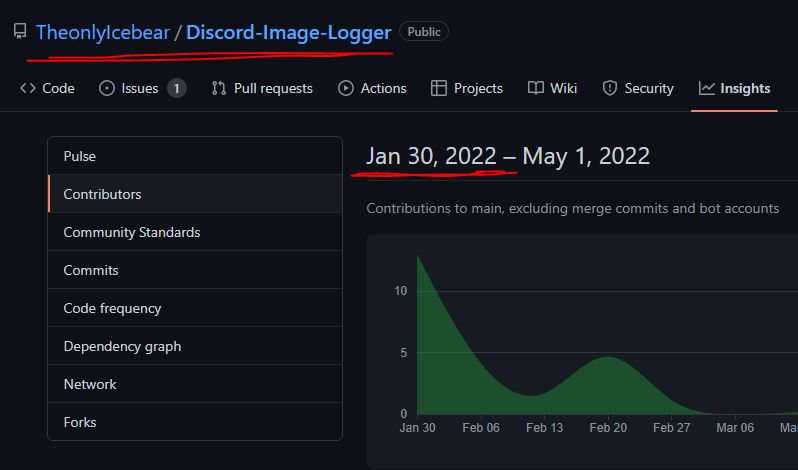Select Contributors in the sidebar

195,194
